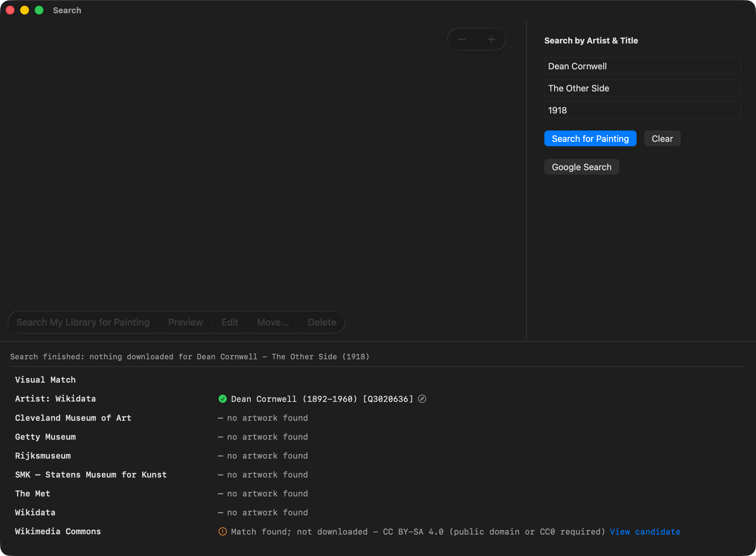This screenshot has width=756, height=556.
Task: Click the Move… toolbar button
Action: (273, 322)
